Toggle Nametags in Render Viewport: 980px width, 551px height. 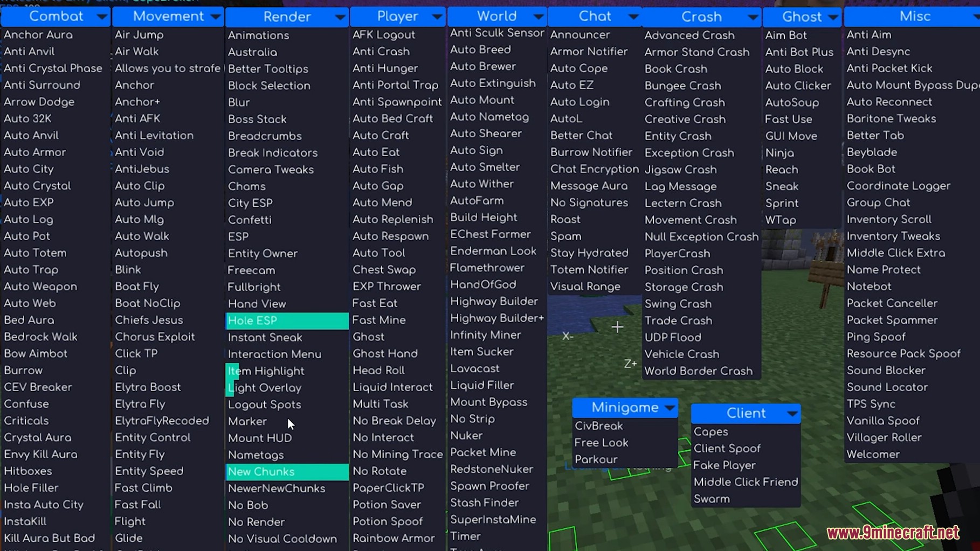tap(287, 455)
